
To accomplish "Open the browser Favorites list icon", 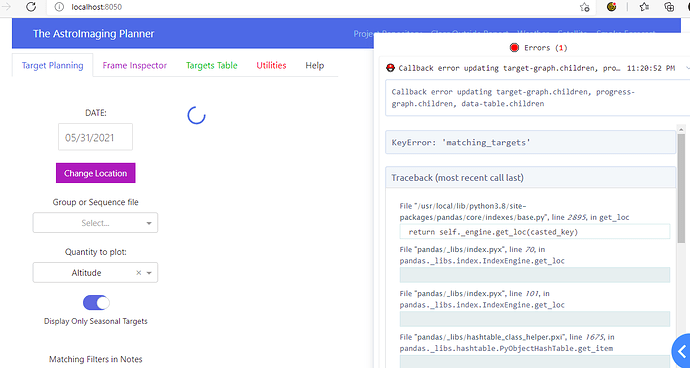I will pyautogui.click(x=644, y=7).
